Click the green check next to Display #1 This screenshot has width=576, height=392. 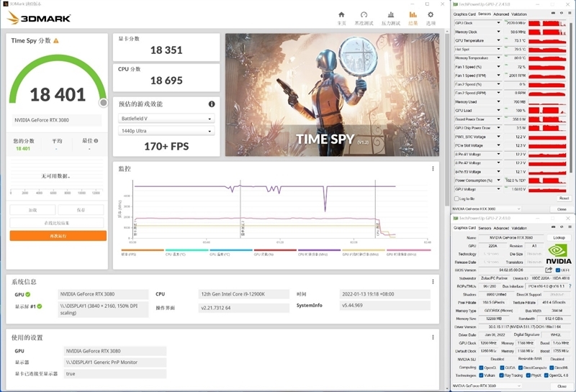pyautogui.click(x=40, y=306)
